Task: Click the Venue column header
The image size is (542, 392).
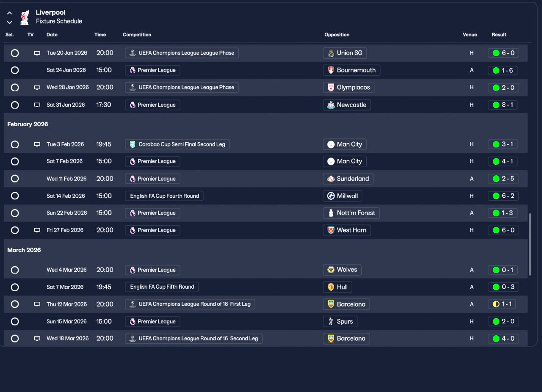Action: point(470,35)
